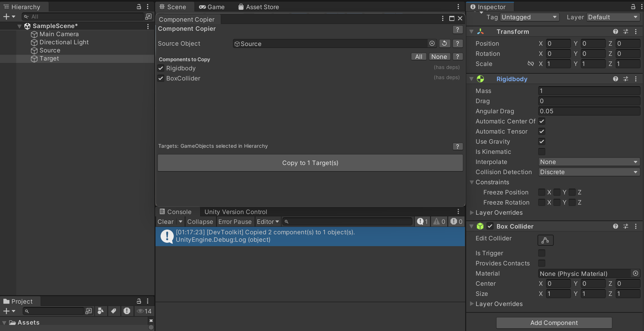Click the Source Object picker circle icon
Screen dimensions: 644x331
point(432,43)
